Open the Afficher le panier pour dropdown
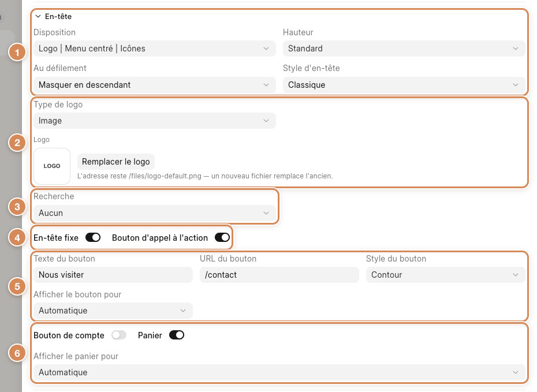 (279, 372)
